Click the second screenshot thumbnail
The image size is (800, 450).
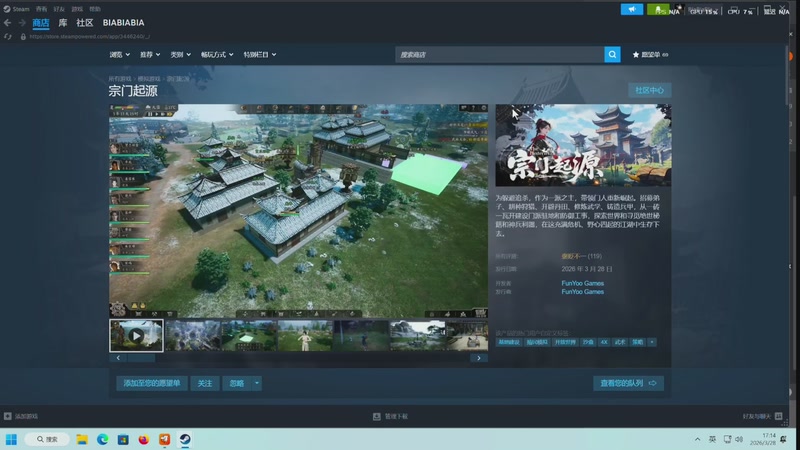click(x=193, y=336)
